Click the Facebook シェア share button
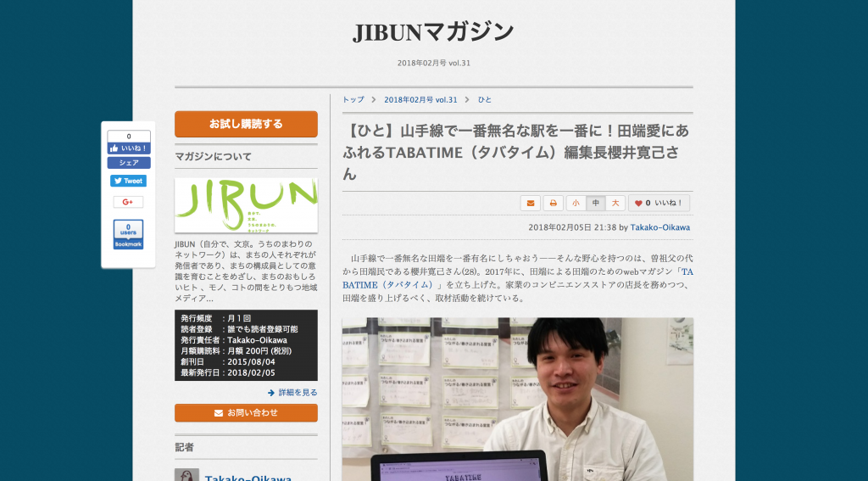This screenshot has width=868, height=481. (129, 163)
